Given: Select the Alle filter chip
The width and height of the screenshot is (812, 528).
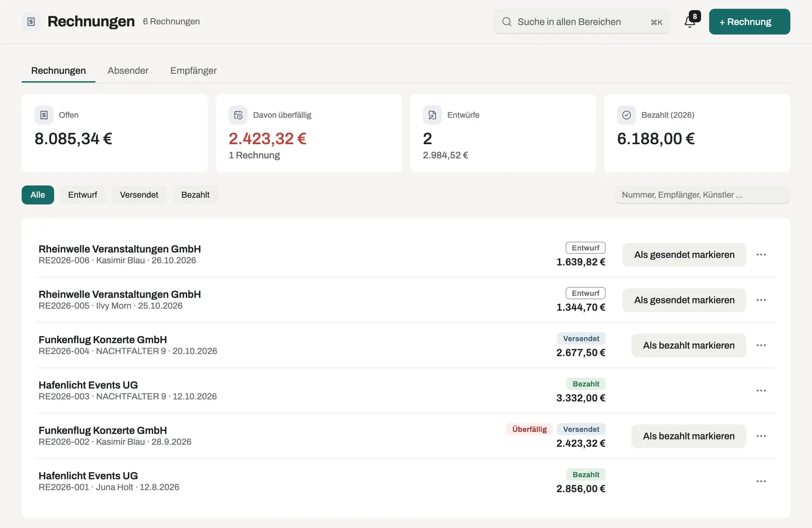Looking at the screenshot, I should coord(38,195).
